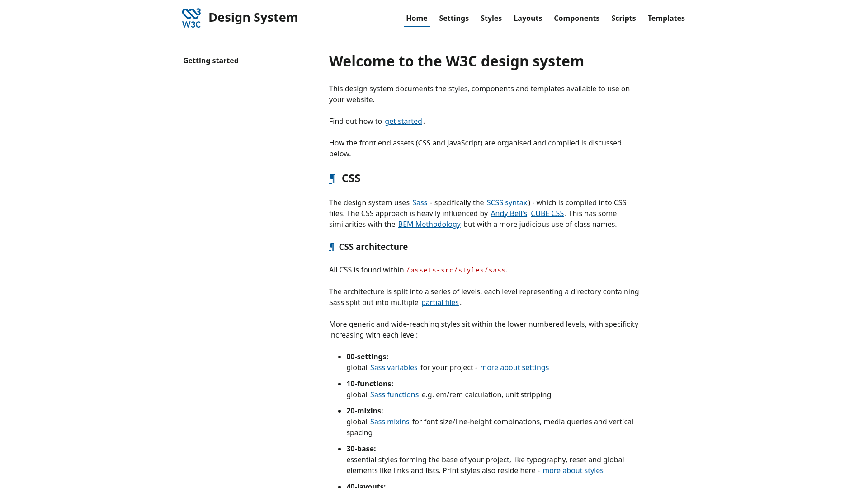Click the 'Welcome to the W3C design system' heading

(456, 61)
